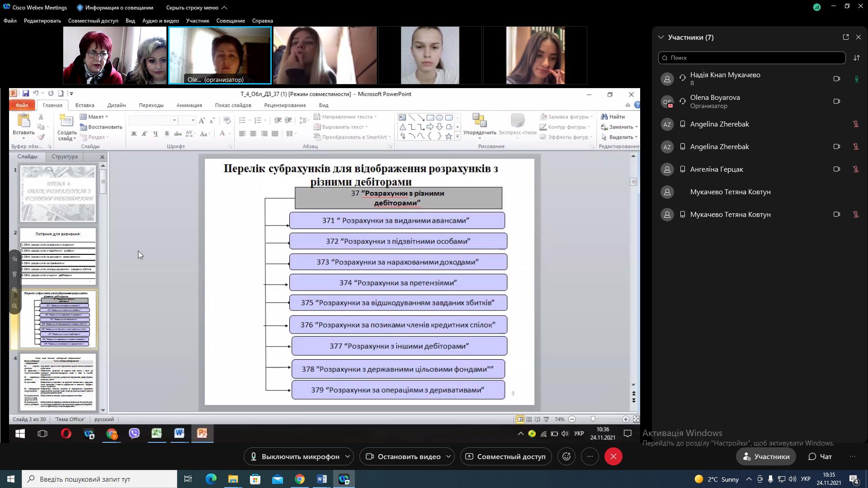
Task: Click the participants Поиск search field
Action: pos(752,58)
